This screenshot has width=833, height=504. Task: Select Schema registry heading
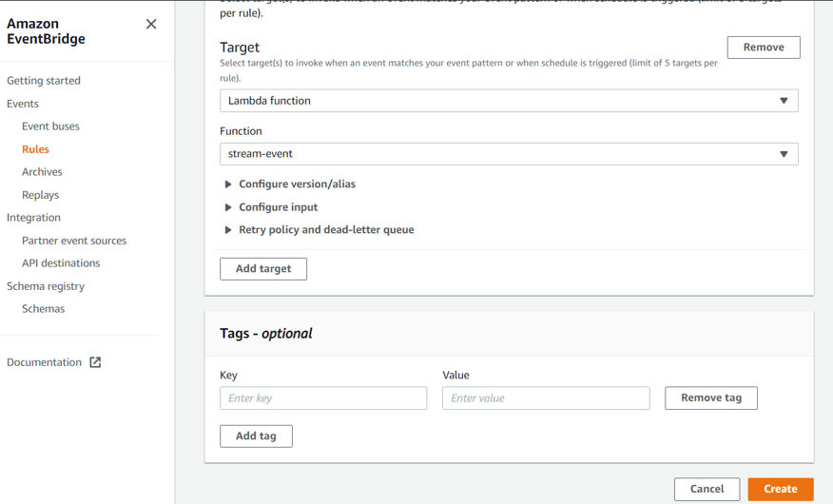pyautogui.click(x=46, y=286)
